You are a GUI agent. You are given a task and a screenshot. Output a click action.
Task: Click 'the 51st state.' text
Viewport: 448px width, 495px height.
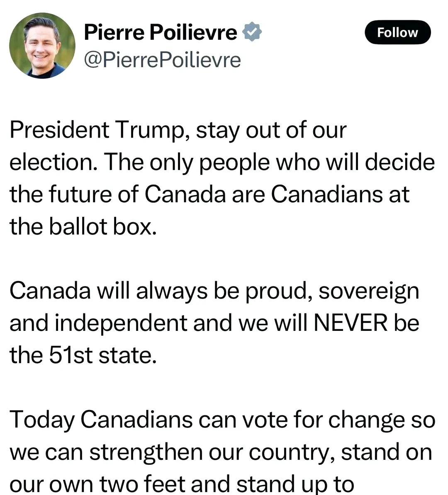point(83,355)
